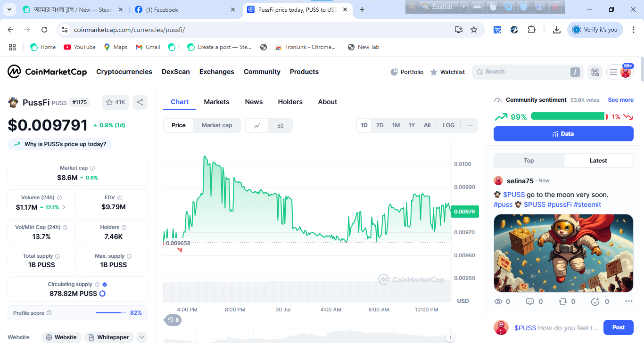Click Profile score info icon
The width and height of the screenshot is (644, 343).
click(x=49, y=313)
